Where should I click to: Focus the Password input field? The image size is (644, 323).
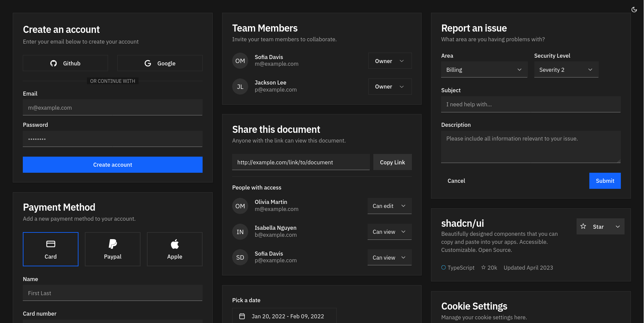(113, 139)
